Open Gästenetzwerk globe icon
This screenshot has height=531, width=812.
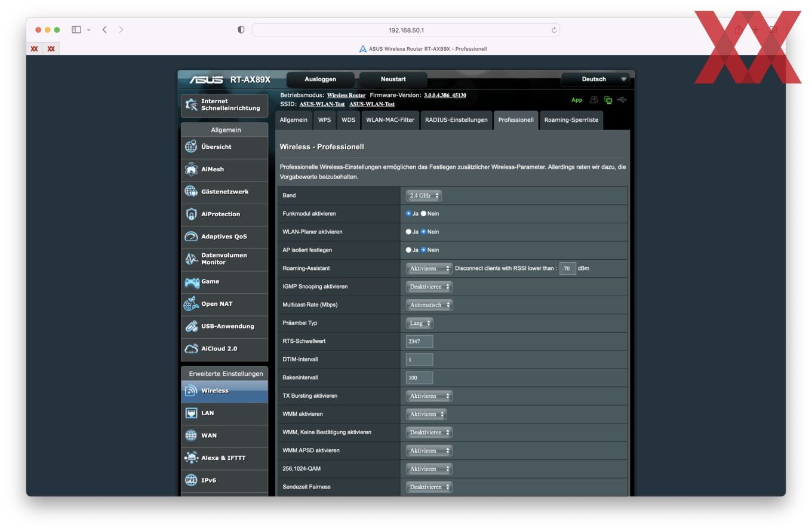point(191,192)
